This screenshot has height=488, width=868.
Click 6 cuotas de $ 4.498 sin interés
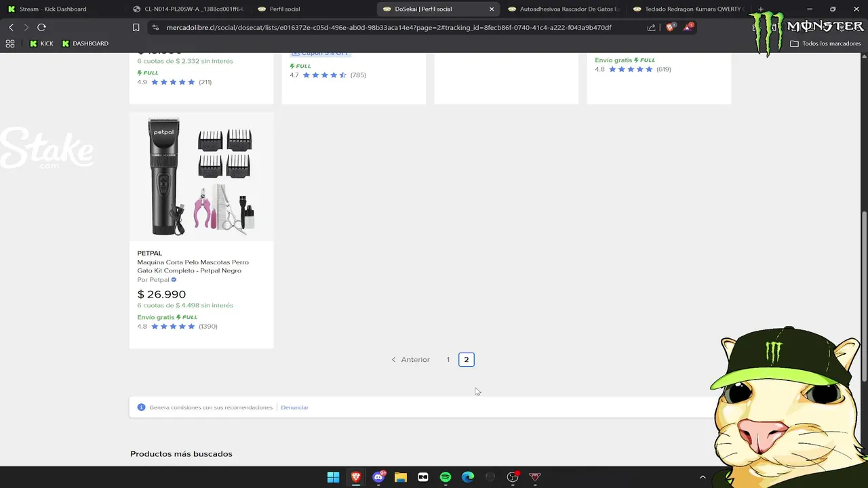(185, 306)
